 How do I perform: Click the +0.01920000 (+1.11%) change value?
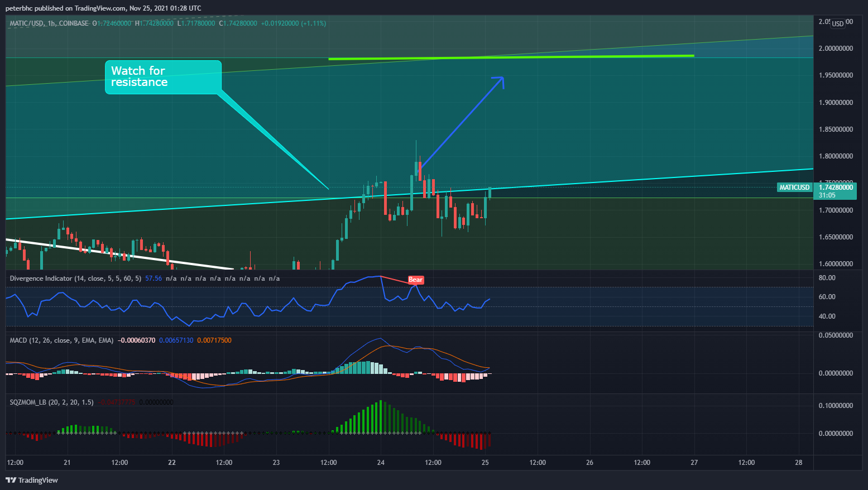click(x=294, y=23)
